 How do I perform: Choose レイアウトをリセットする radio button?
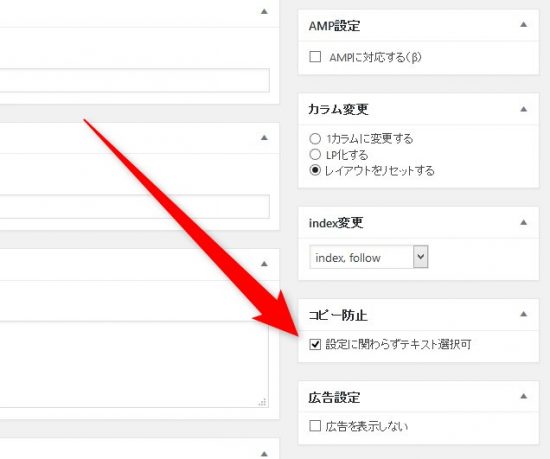click(x=315, y=170)
